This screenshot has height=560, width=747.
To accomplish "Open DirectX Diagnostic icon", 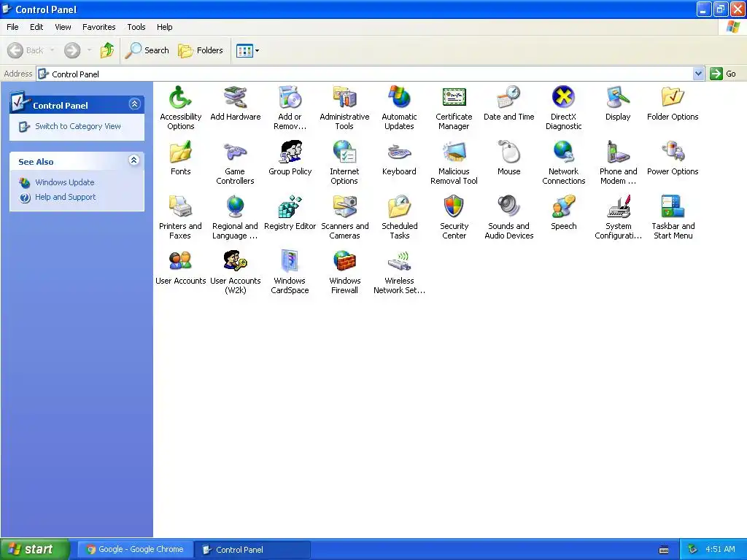I will pyautogui.click(x=564, y=97).
